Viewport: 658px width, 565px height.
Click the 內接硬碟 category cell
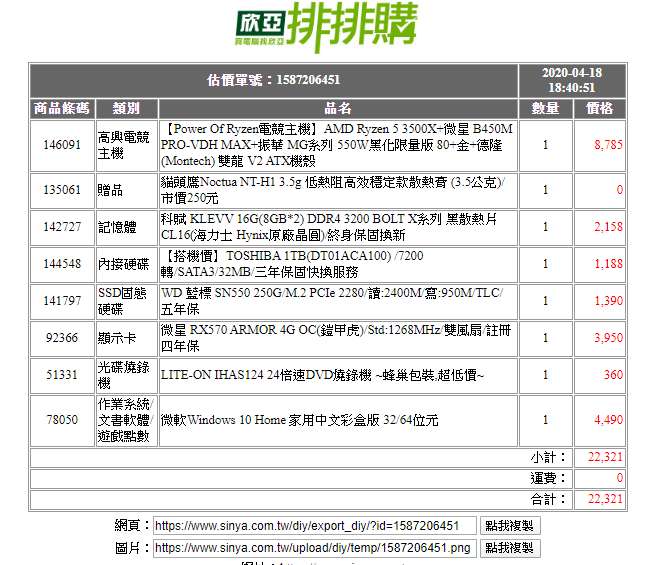127,264
